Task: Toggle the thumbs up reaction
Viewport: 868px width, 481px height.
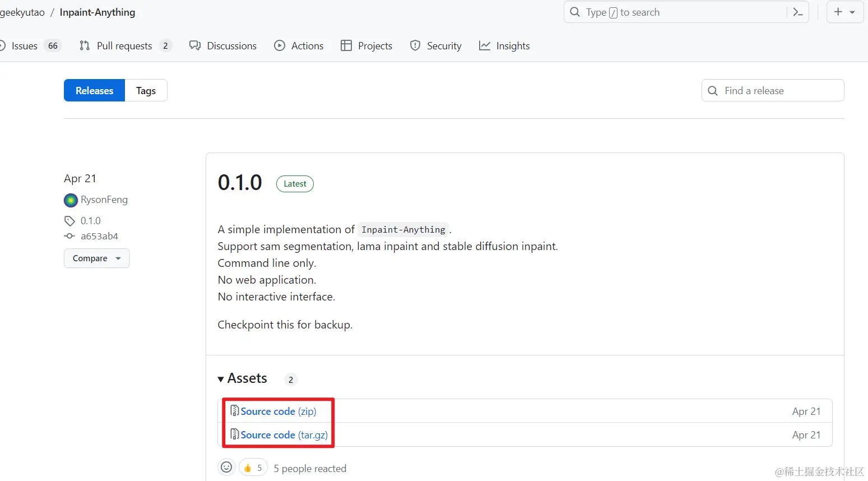Action: click(x=253, y=468)
